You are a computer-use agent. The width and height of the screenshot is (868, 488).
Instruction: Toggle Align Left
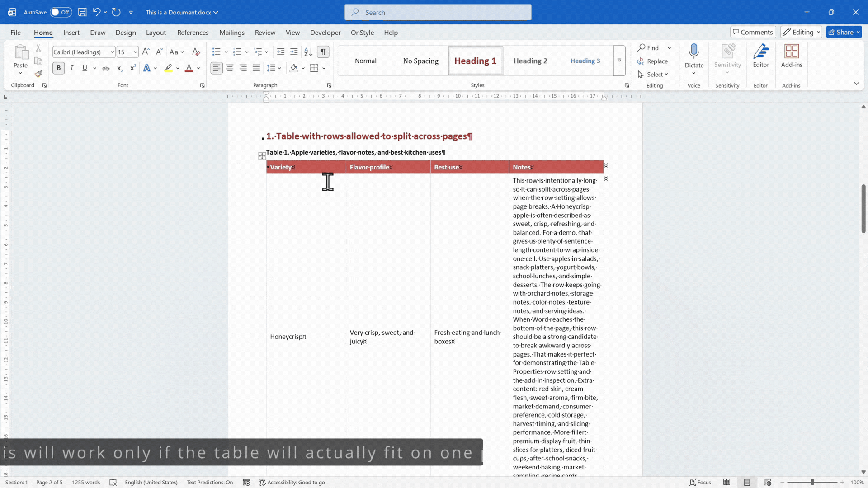pos(217,68)
